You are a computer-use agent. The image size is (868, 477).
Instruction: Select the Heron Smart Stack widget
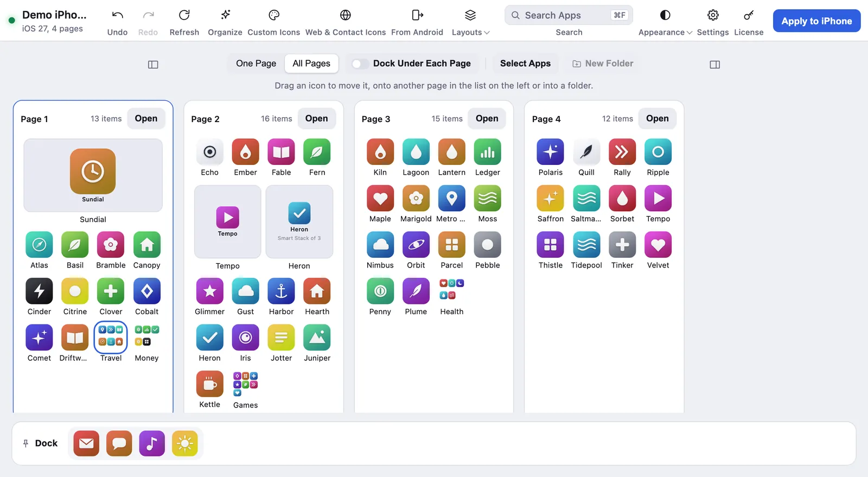click(x=299, y=221)
